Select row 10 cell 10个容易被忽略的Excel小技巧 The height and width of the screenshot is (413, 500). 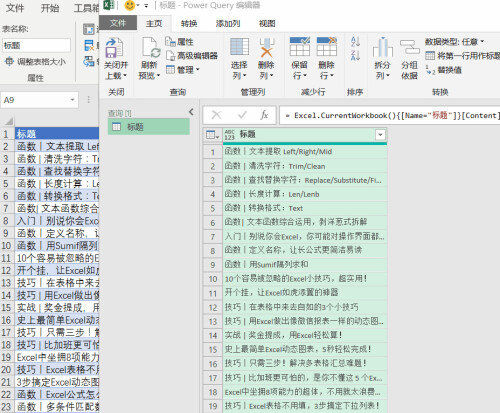coord(305,279)
